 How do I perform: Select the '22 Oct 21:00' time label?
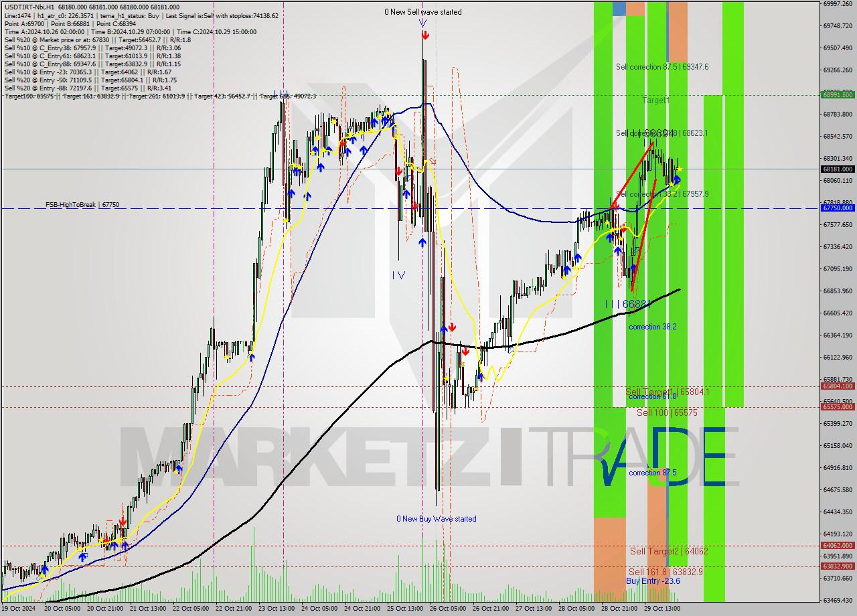[233, 609]
